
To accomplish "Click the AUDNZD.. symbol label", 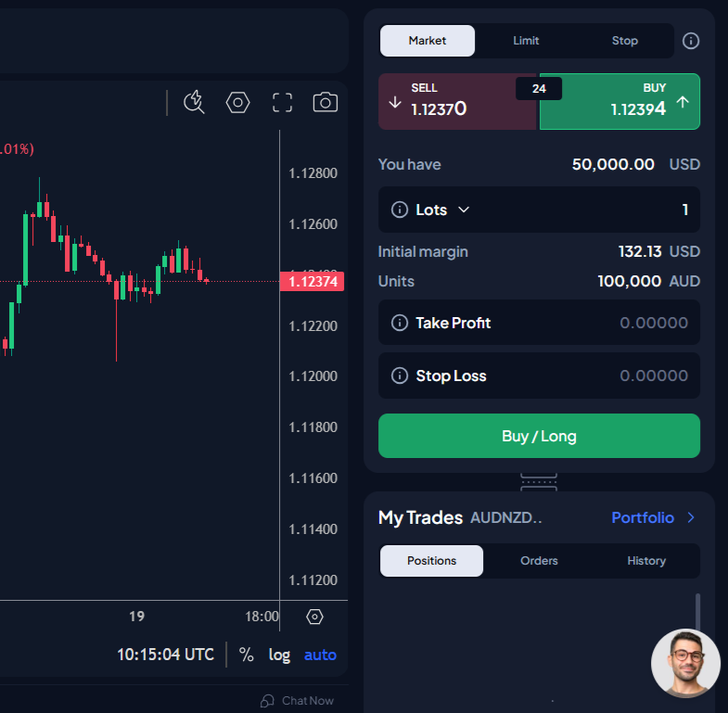I will coord(506,517).
